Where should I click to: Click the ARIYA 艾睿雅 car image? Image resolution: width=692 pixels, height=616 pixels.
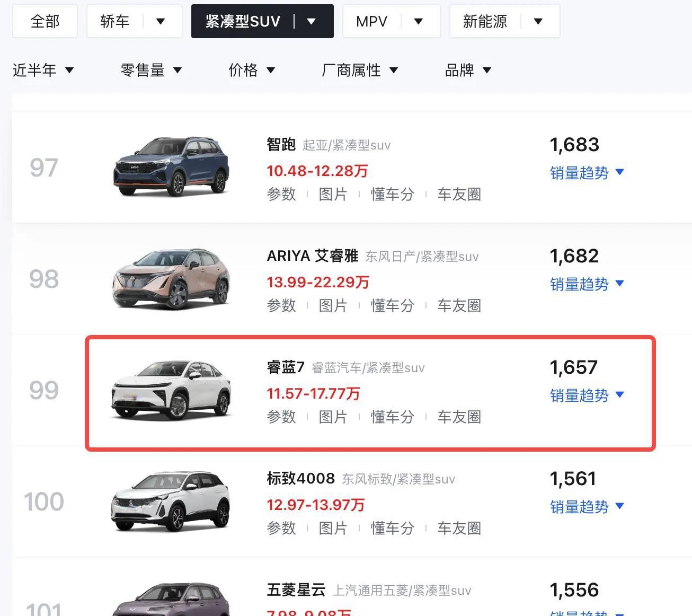171,278
